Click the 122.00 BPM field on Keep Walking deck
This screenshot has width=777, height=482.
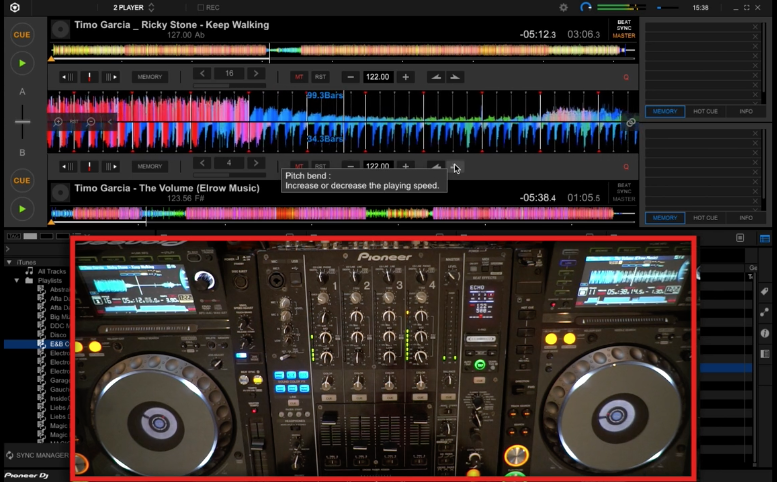point(378,77)
